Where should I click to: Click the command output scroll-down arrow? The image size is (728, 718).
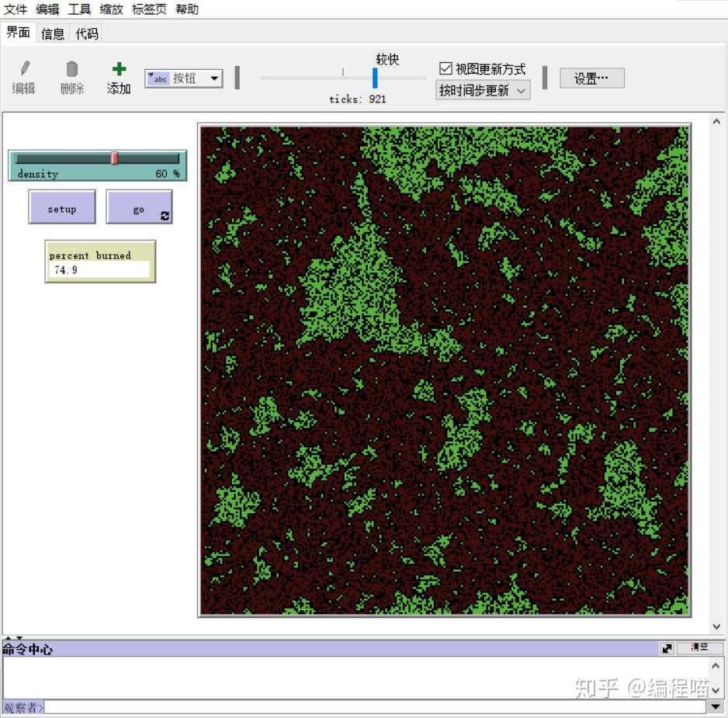pos(716,690)
